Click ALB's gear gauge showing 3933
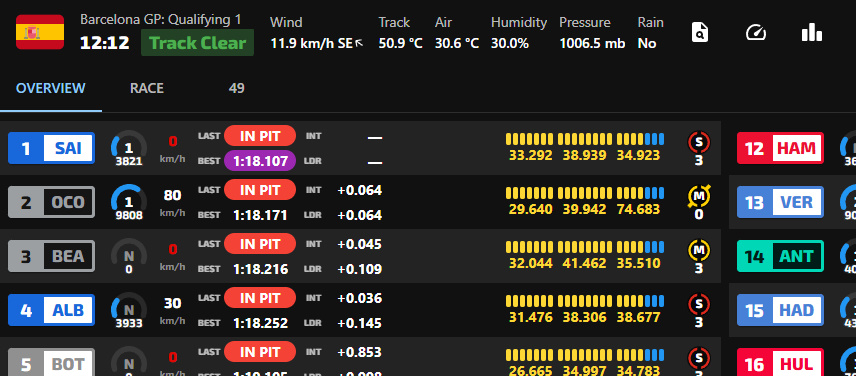This screenshot has width=856, height=376. point(129,311)
